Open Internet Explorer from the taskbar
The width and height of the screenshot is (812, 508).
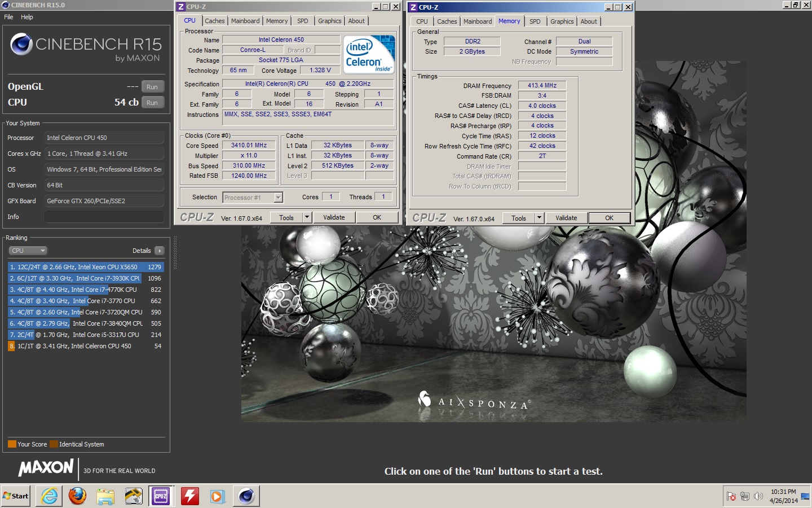(x=50, y=496)
